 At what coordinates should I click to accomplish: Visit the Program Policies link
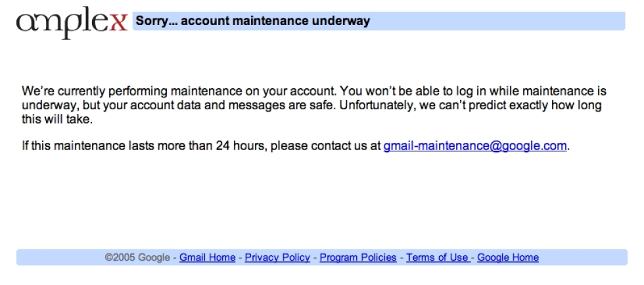click(358, 257)
